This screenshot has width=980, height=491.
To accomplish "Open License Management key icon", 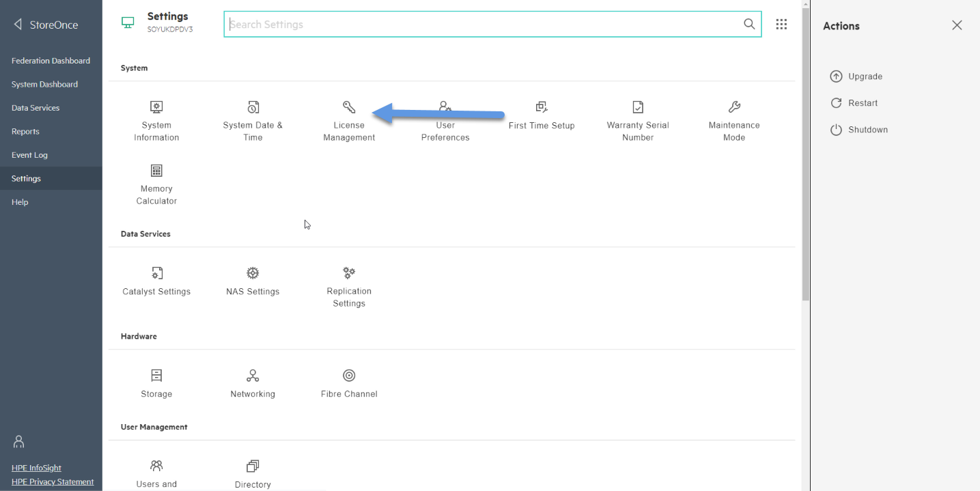I will [x=349, y=107].
